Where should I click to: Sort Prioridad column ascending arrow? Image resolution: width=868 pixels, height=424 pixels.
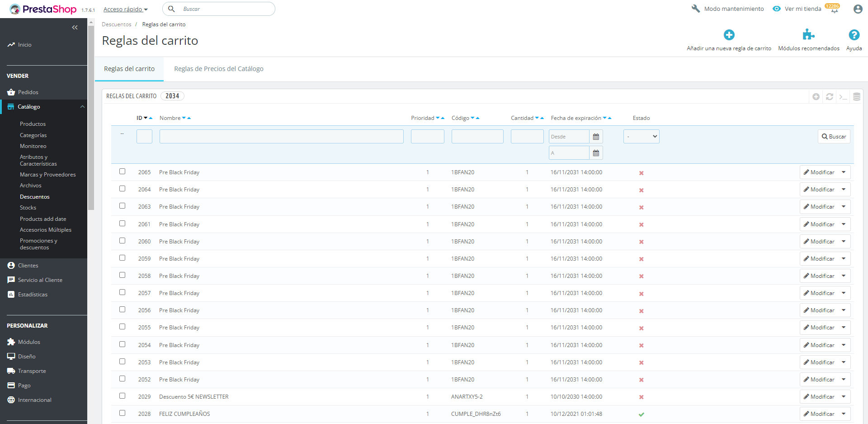tap(443, 118)
